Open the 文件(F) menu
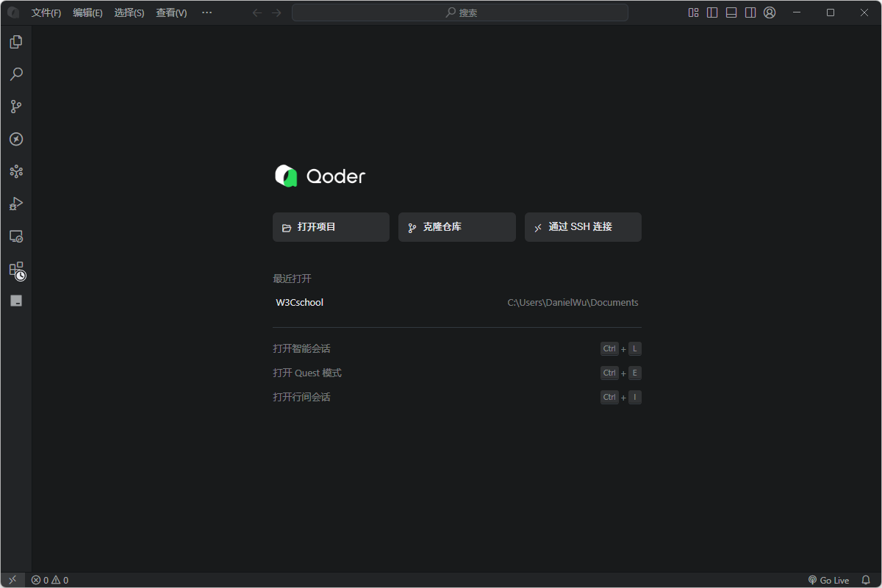Image resolution: width=882 pixels, height=588 pixels. 46,12
